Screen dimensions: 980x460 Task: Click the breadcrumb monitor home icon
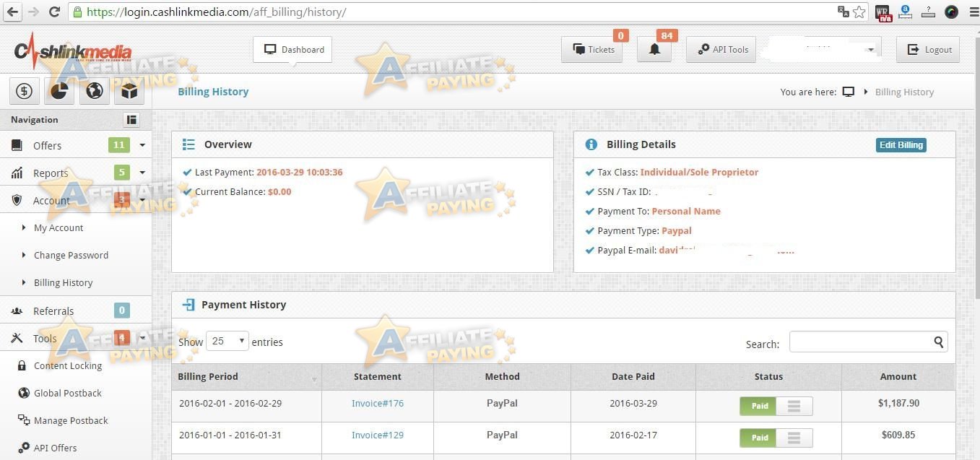tap(849, 92)
